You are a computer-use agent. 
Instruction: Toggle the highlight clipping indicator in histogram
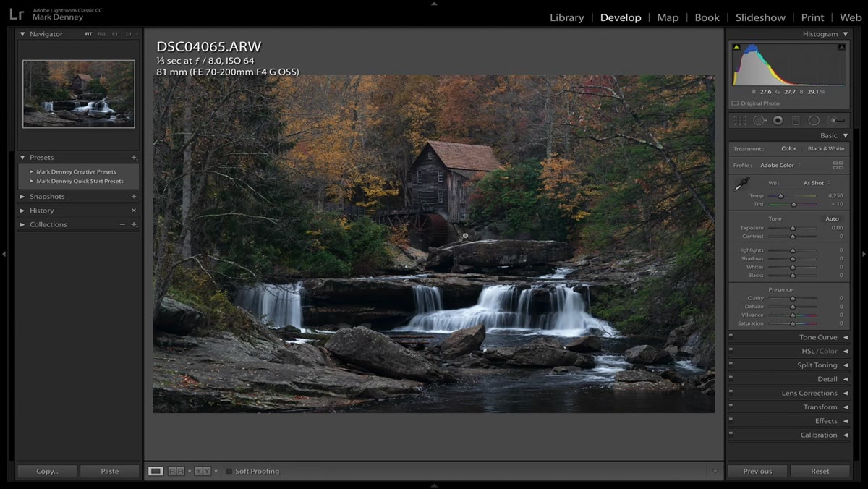click(x=841, y=47)
